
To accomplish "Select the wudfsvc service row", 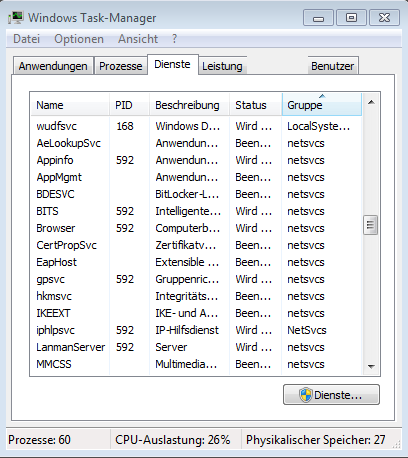I will (196, 126).
